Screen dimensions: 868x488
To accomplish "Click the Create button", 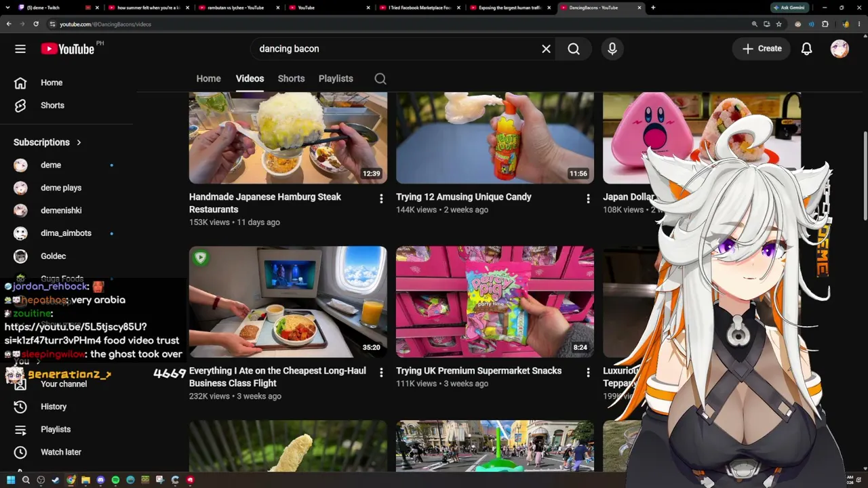I will click(x=762, y=49).
